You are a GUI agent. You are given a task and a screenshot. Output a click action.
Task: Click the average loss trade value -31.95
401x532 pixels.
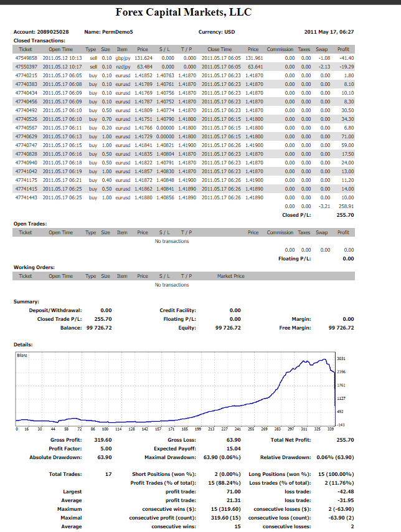point(346,500)
